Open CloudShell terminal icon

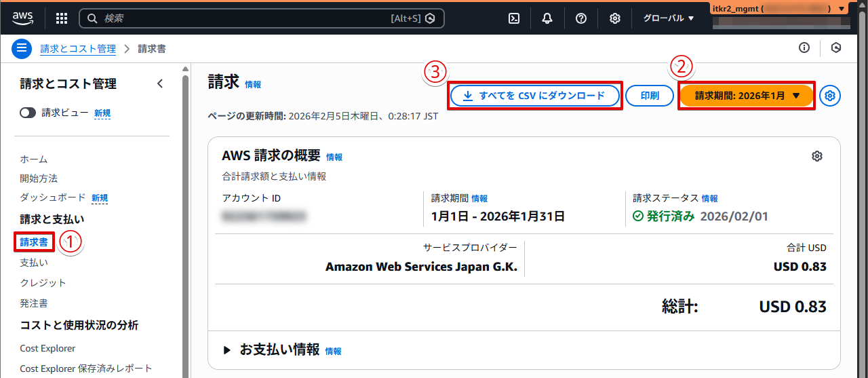(515, 18)
